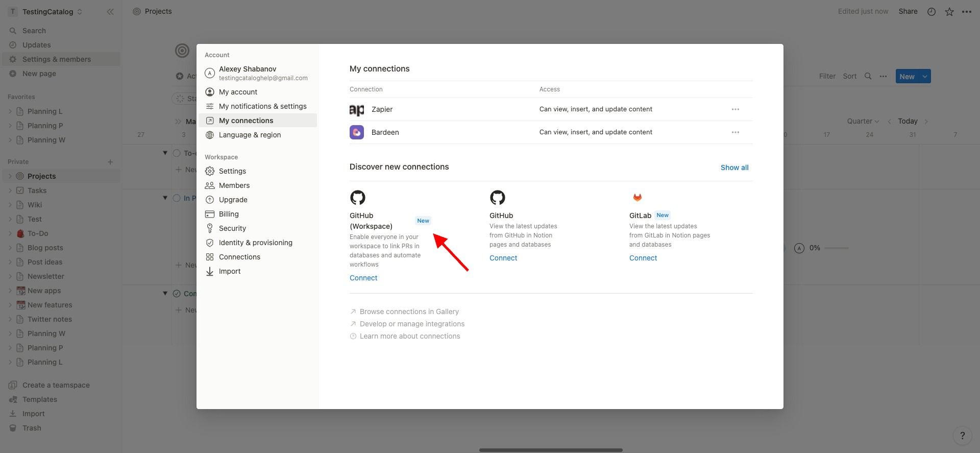Open Twitter notes page in sidebar
Screen dimensions: 980x453
pyautogui.click(x=61, y=319)
